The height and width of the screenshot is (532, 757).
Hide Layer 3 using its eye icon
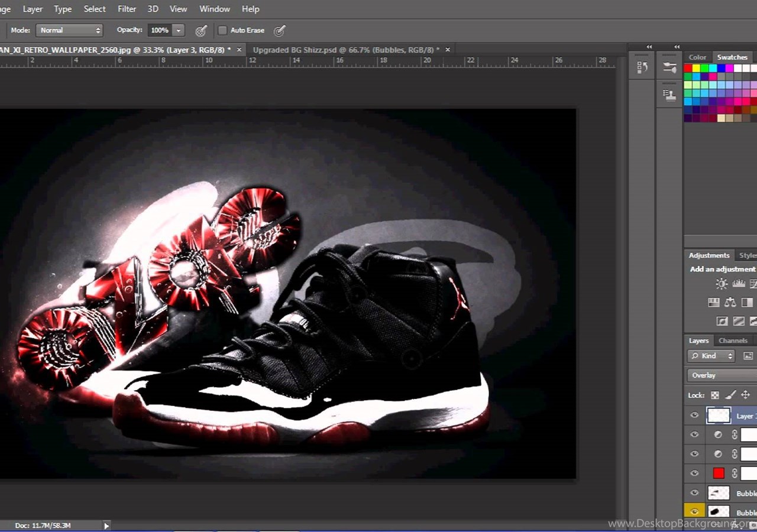pos(694,416)
